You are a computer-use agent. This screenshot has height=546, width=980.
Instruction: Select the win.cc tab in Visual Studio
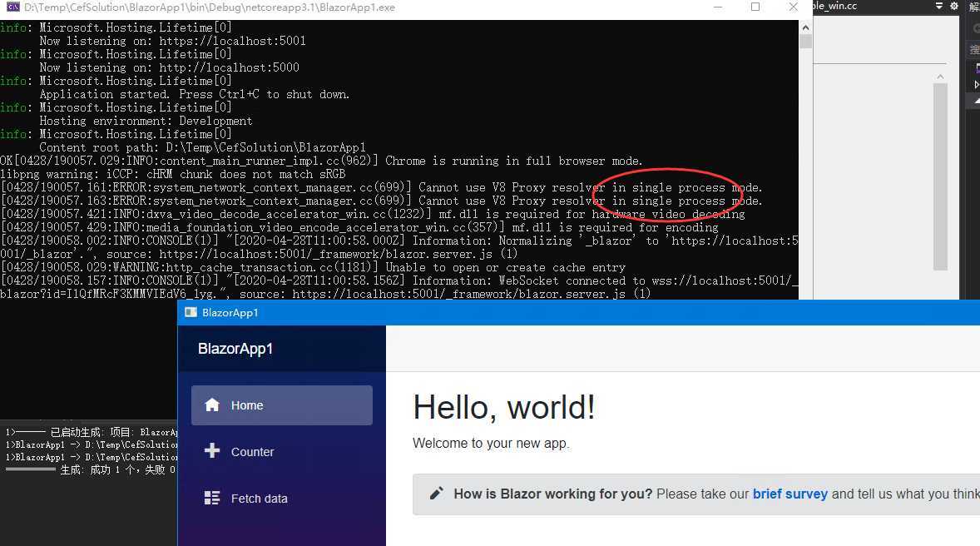coord(835,6)
